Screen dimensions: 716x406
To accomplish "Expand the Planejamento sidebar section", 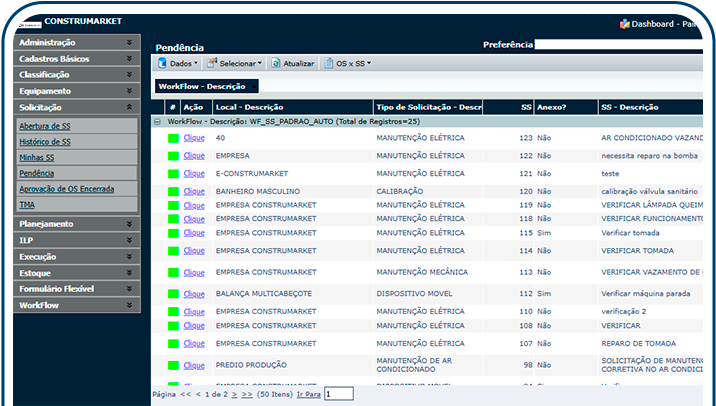I will tap(129, 224).
